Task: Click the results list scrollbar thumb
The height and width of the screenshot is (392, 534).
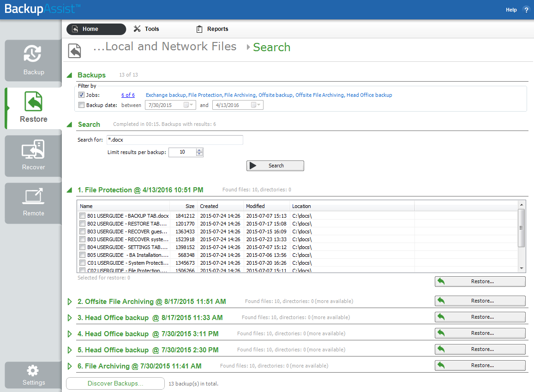Action: [x=522, y=228]
